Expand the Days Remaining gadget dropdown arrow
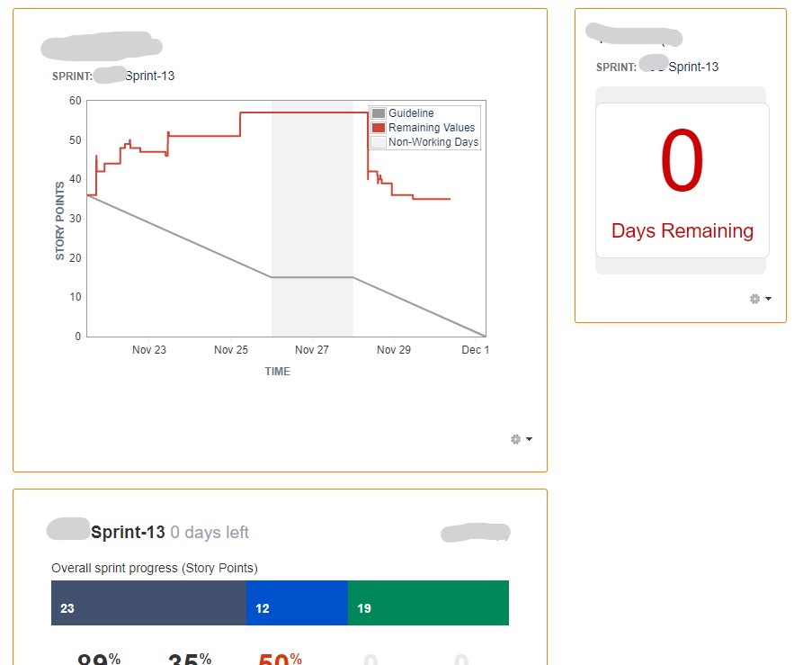The image size is (812, 665). coord(768,299)
